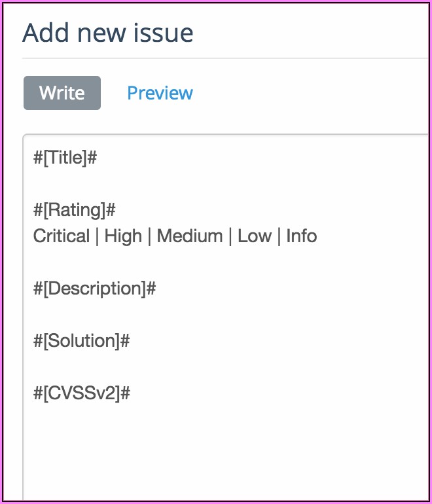Place cursor on the #[CVSSv2]# line
Screen dimensions: 432x504
pos(82,393)
